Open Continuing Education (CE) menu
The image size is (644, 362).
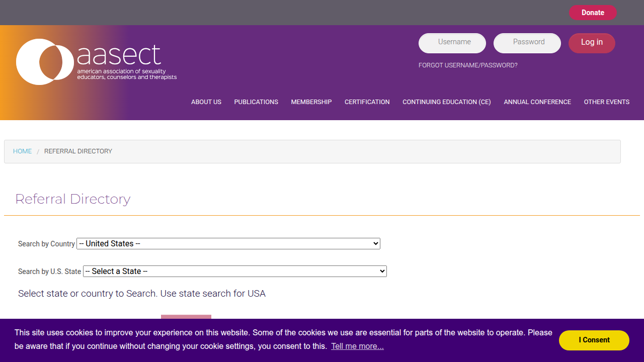tap(447, 102)
